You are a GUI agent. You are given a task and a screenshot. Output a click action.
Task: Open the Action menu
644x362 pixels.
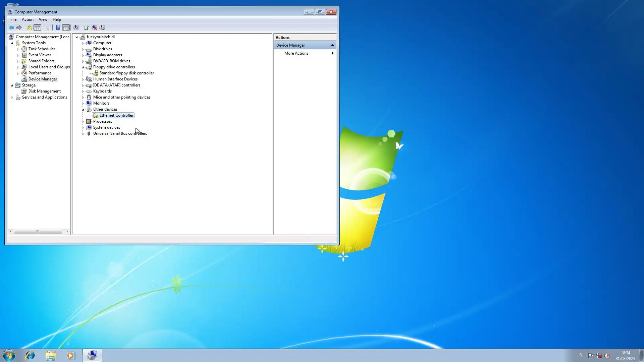click(x=28, y=19)
